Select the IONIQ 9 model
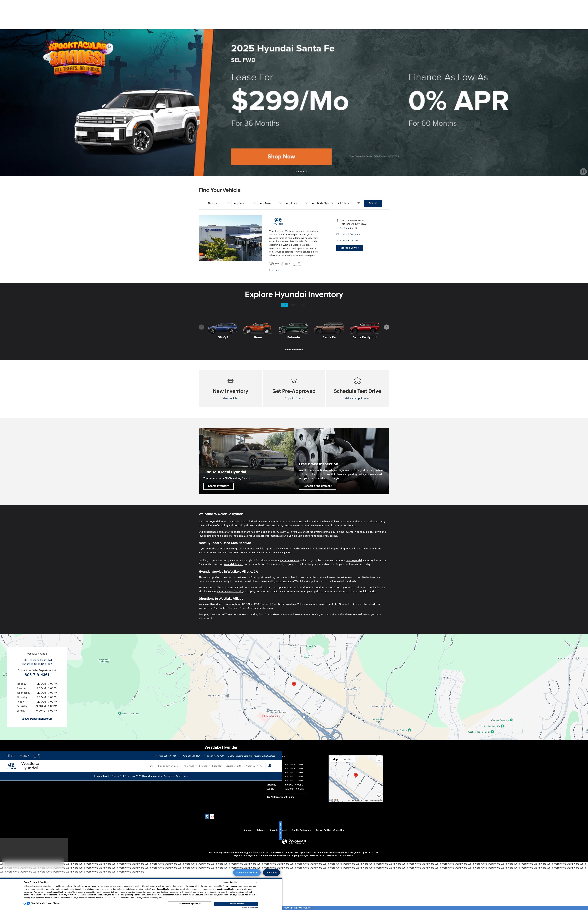The width and height of the screenshot is (588, 910). 222,331
